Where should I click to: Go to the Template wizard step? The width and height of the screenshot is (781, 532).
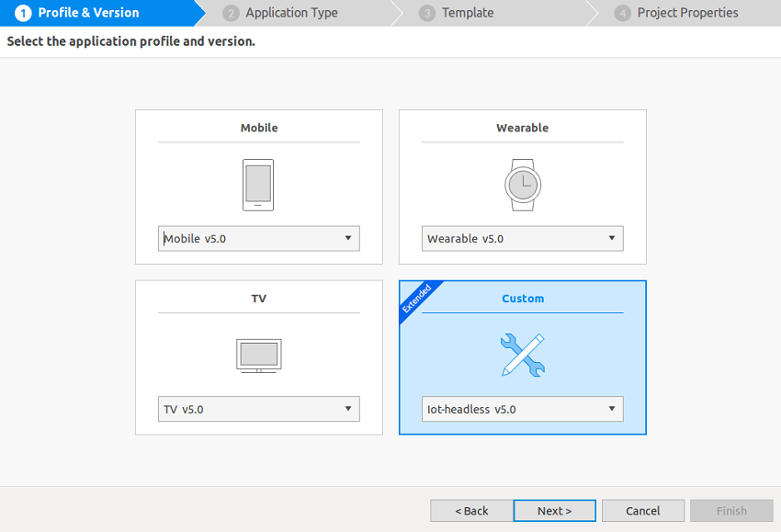click(467, 12)
